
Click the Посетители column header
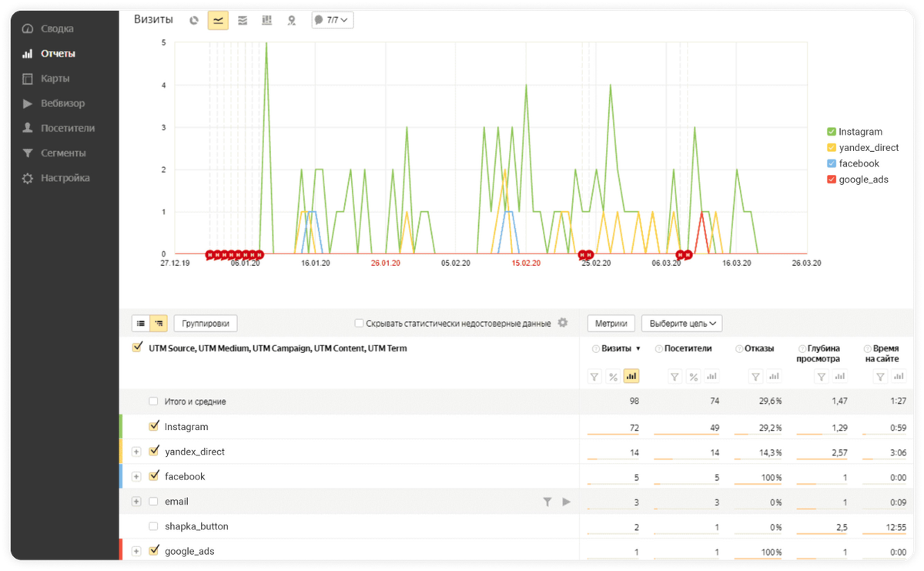(688, 349)
